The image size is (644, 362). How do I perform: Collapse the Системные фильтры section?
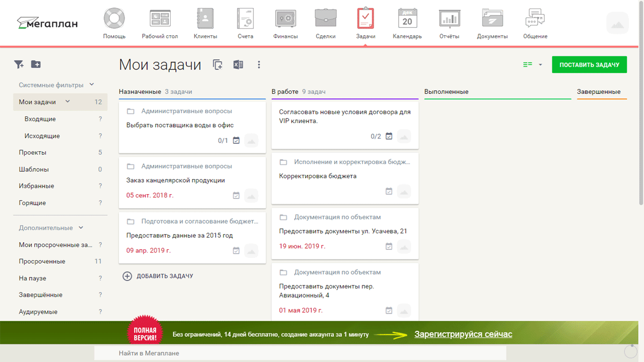click(91, 85)
